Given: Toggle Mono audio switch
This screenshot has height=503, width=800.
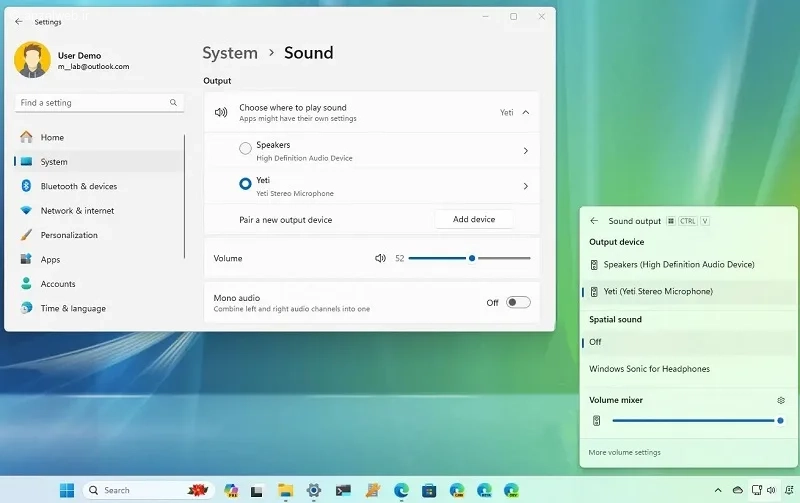Looking at the screenshot, I should pyautogui.click(x=518, y=303).
